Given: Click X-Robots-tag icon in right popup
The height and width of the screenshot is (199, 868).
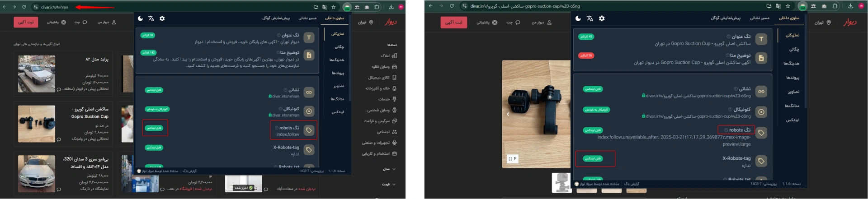Looking at the screenshot, I should pyautogui.click(x=761, y=161).
